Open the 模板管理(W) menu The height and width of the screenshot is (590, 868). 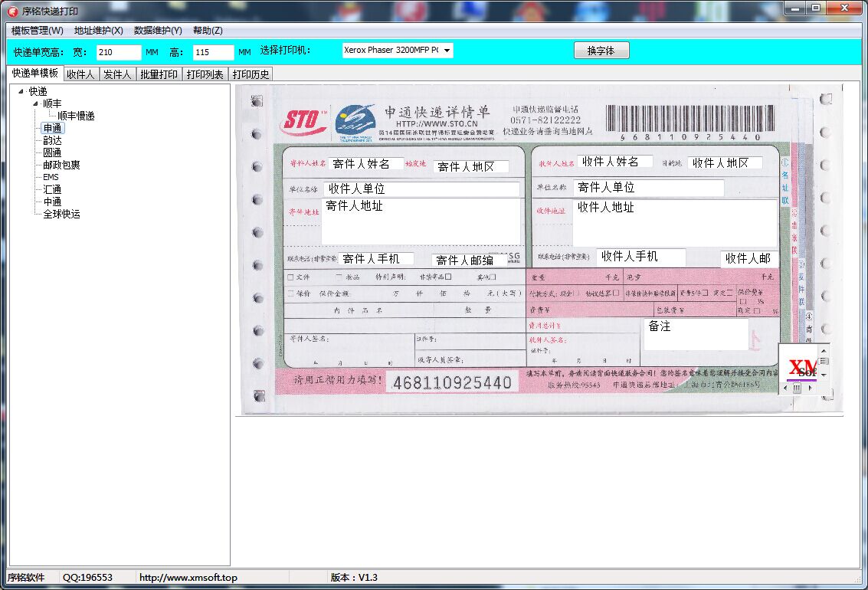[x=37, y=31]
